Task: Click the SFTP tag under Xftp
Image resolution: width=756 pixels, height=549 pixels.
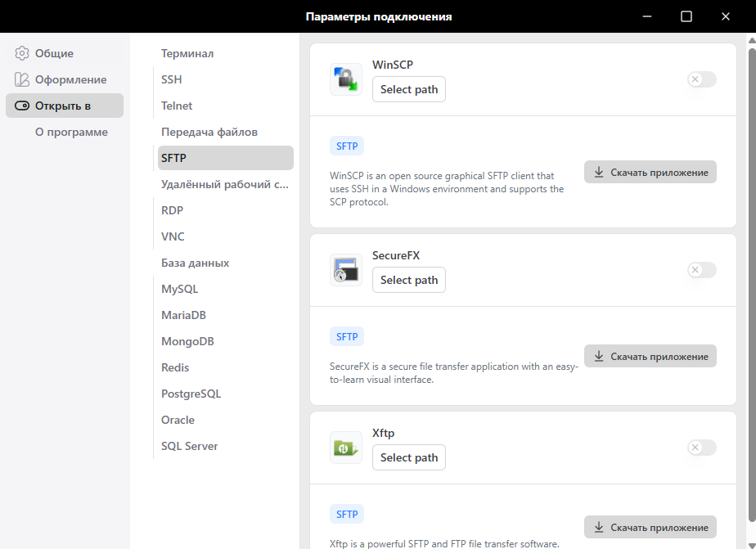Action: [347, 515]
